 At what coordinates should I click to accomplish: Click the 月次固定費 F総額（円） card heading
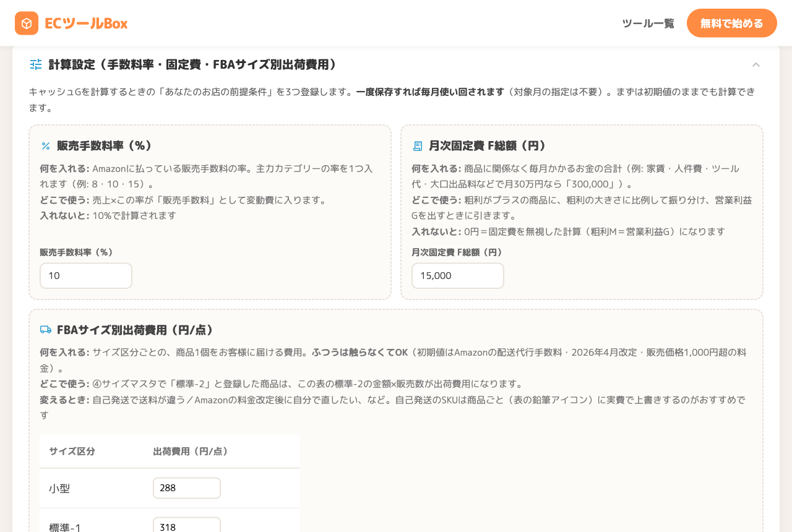pyautogui.click(x=488, y=146)
